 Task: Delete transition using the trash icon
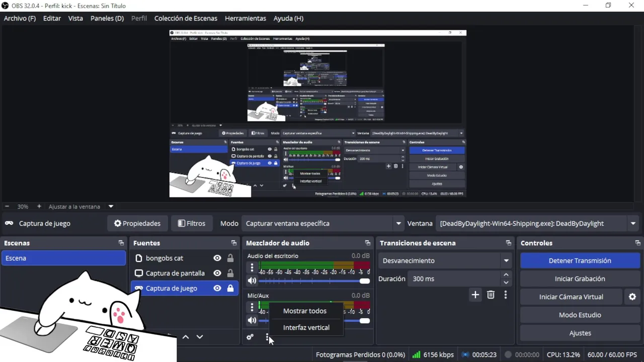491,295
